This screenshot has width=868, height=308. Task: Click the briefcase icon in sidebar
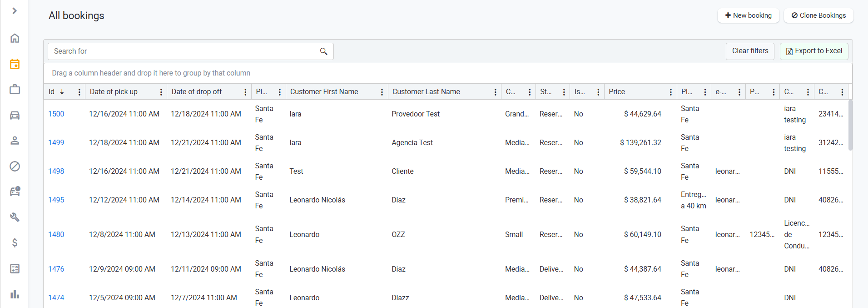15,90
